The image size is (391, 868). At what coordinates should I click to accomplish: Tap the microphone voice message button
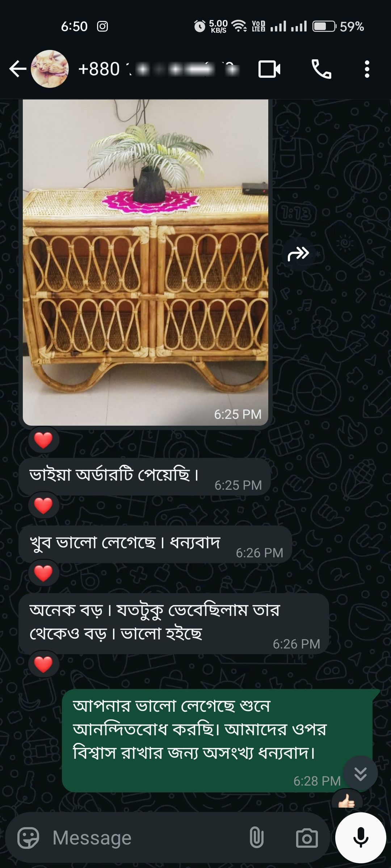pyautogui.click(x=361, y=838)
